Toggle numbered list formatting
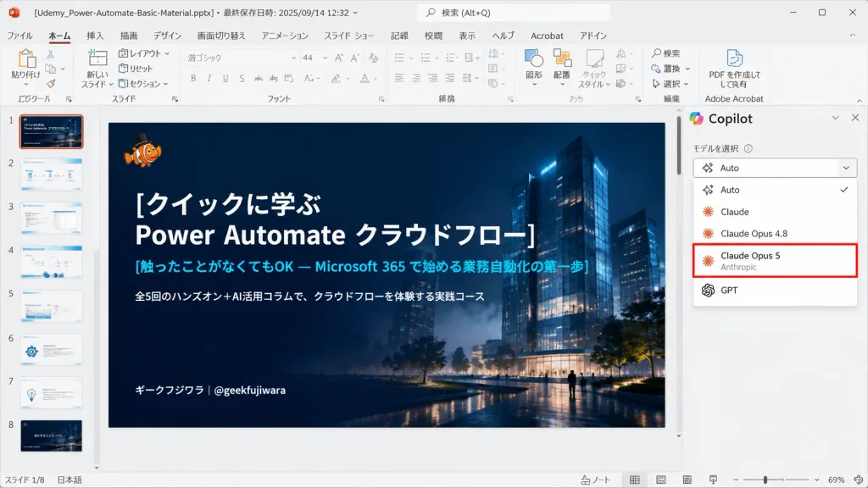868x488 pixels. [x=426, y=58]
